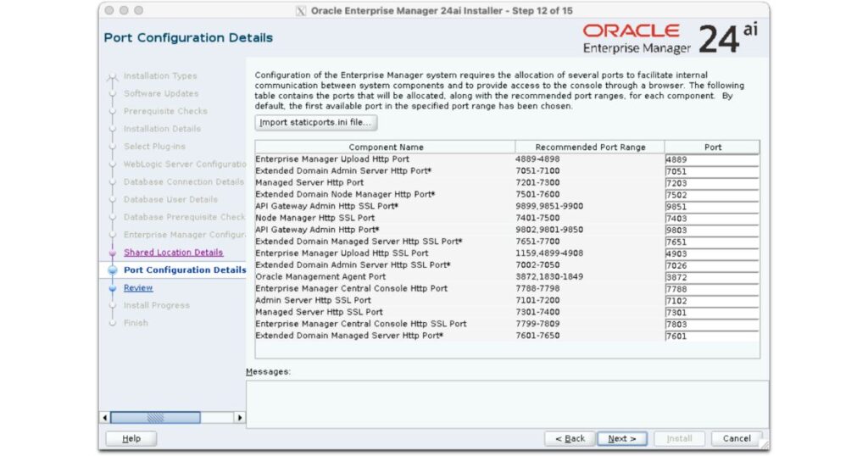
Task: Edit API Gateway Admin Http Port 9803
Action: [712, 231]
